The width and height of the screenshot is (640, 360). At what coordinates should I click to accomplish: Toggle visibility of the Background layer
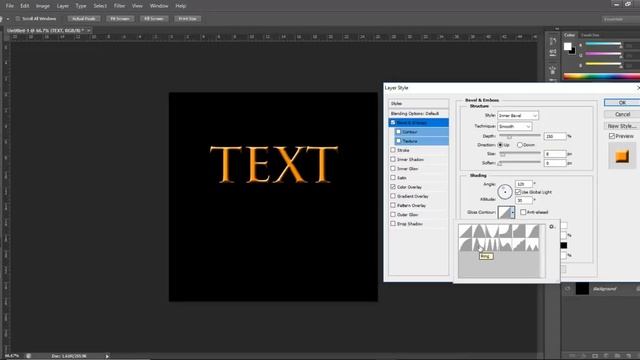point(567,289)
